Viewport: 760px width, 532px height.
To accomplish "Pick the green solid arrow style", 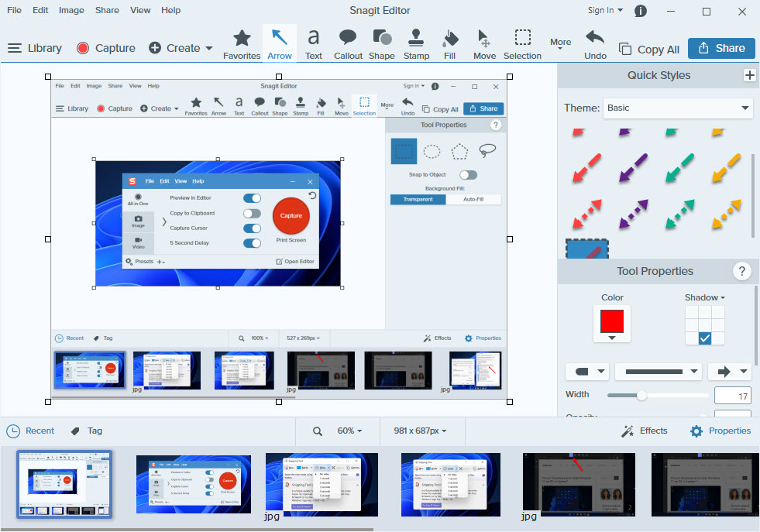I will 679,167.
